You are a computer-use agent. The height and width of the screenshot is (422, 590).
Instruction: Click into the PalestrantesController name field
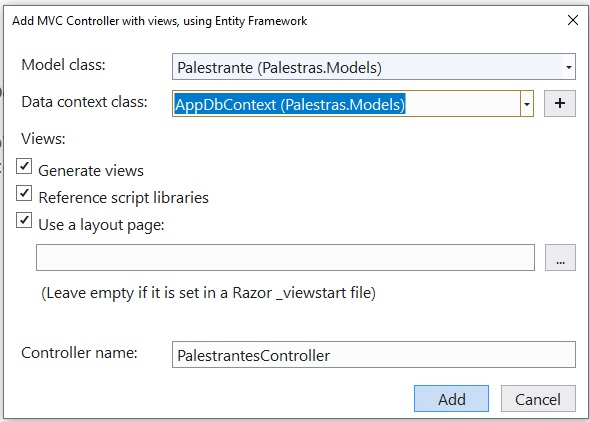(374, 355)
